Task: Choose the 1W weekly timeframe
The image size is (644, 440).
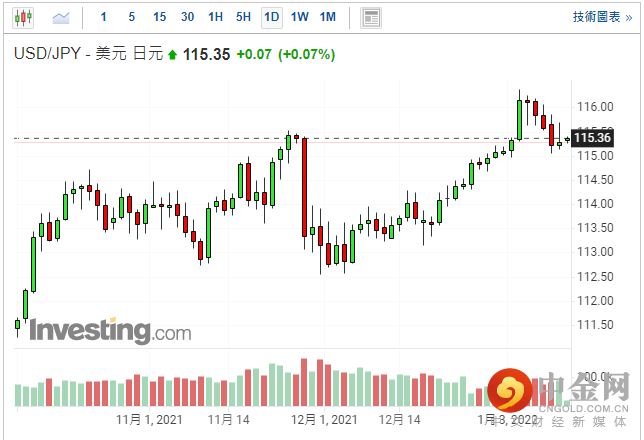Action: point(299,18)
